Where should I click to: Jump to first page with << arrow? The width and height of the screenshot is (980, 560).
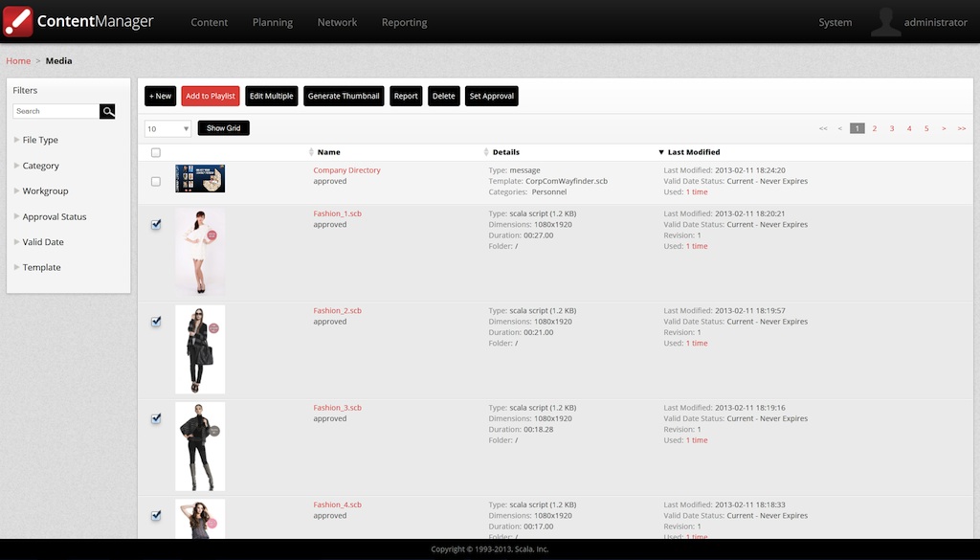[x=823, y=128]
